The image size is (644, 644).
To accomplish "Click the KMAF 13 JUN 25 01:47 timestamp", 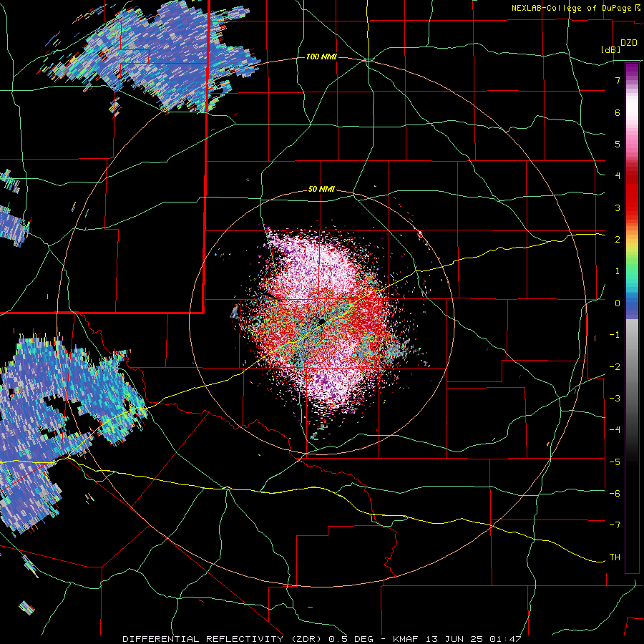I will pos(457,639).
